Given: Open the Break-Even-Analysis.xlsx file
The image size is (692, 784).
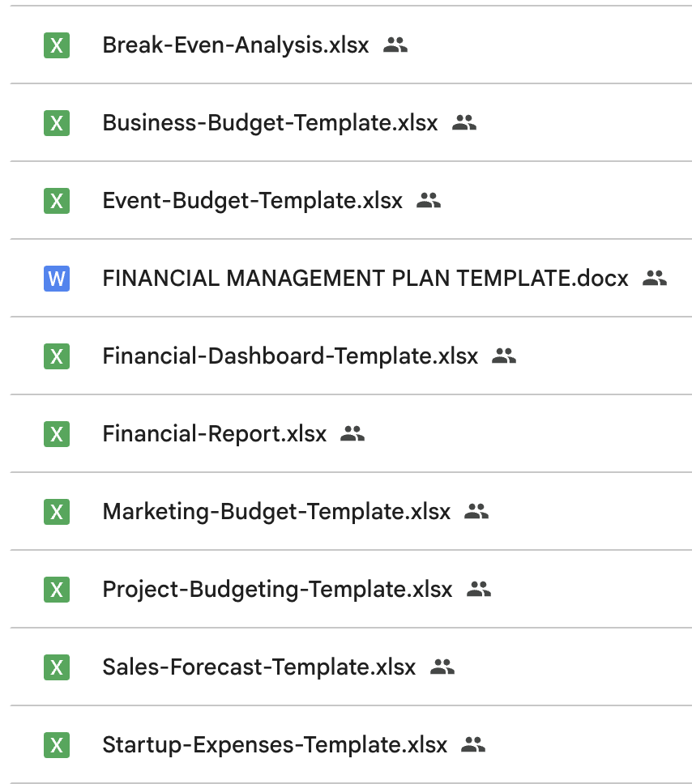Looking at the screenshot, I should click(x=235, y=45).
